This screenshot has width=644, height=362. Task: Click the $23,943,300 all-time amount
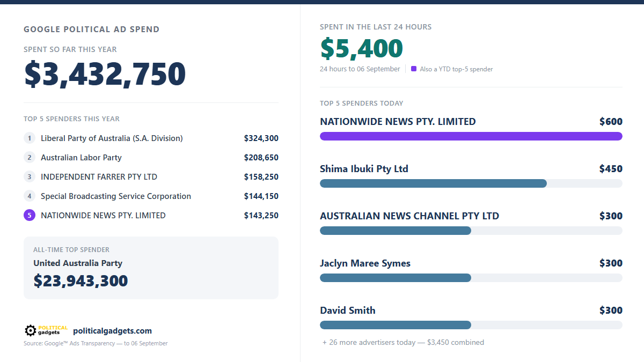coord(80,280)
